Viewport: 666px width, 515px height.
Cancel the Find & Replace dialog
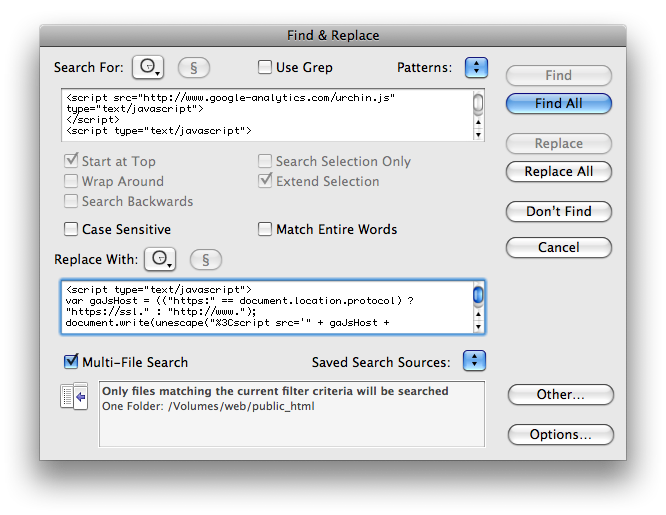559,247
